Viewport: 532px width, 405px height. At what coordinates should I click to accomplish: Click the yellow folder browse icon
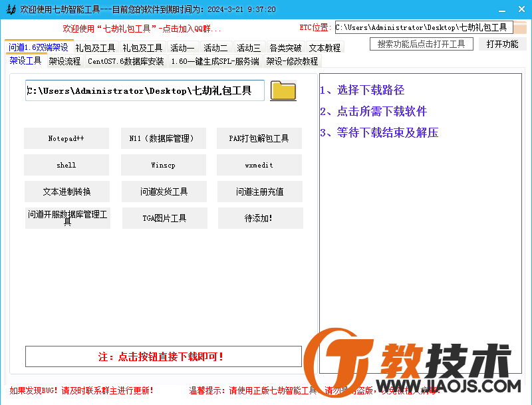(x=283, y=90)
